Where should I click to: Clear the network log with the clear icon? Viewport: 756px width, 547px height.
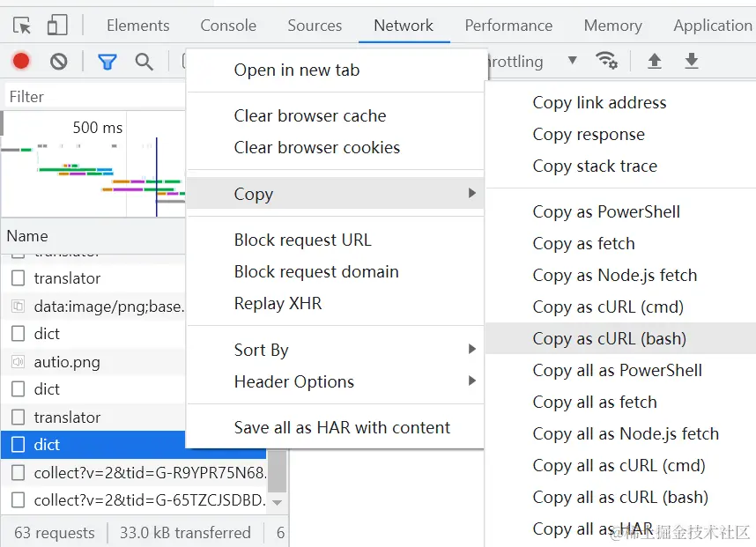tap(59, 61)
